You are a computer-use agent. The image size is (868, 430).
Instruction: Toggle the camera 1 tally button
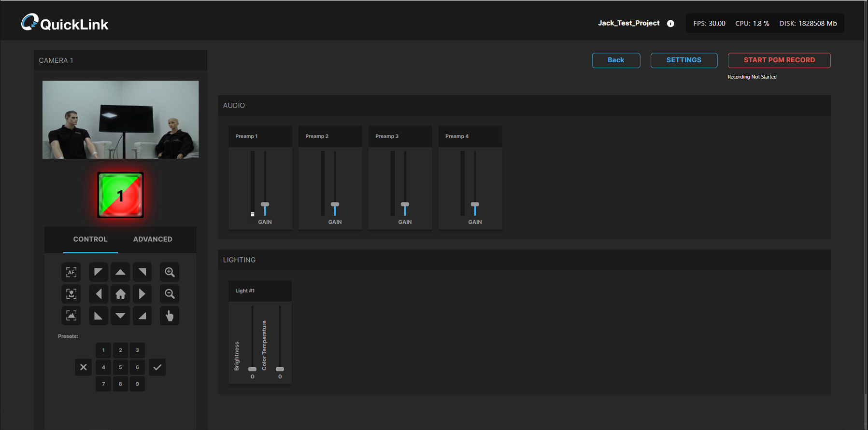point(120,195)
